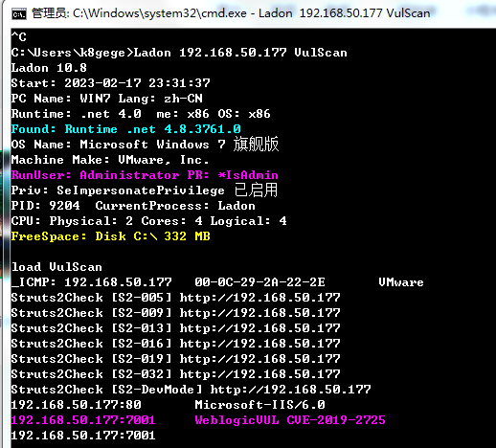The height and width of the screenshot is (448, 496).
Task: Select the window title text 'Ladon 192.168.50.177 VulScan'
Action: click(344, 13)
